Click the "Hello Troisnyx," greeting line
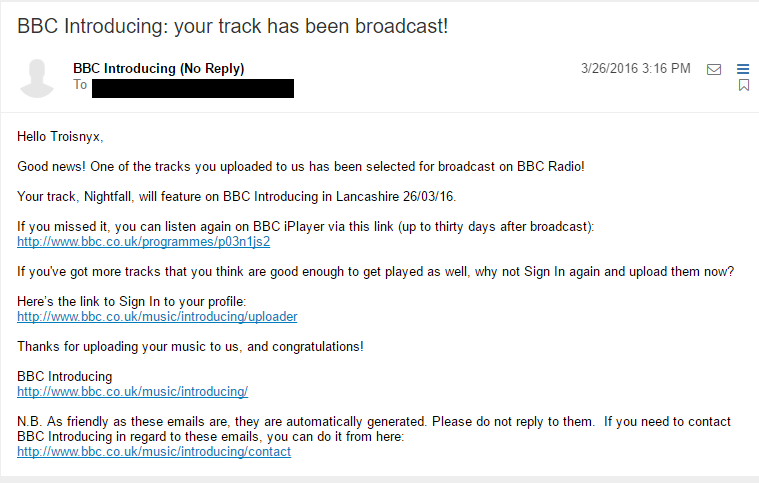 tap(60, 137)
